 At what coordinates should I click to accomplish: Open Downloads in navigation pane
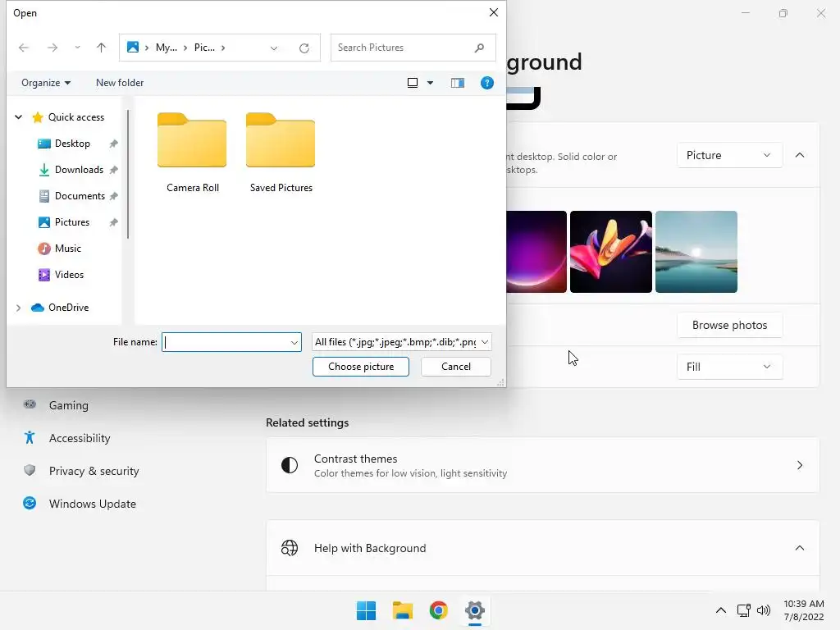[x=79, y=169]
